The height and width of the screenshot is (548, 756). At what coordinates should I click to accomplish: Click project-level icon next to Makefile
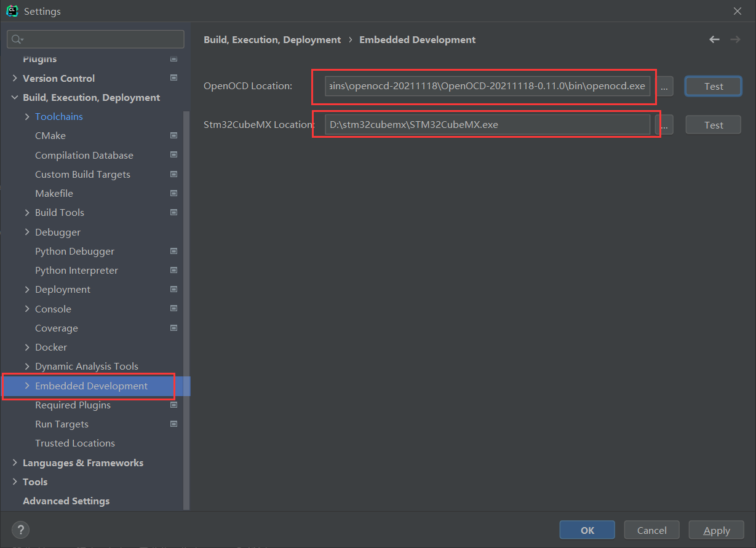[x=173, y=193]
